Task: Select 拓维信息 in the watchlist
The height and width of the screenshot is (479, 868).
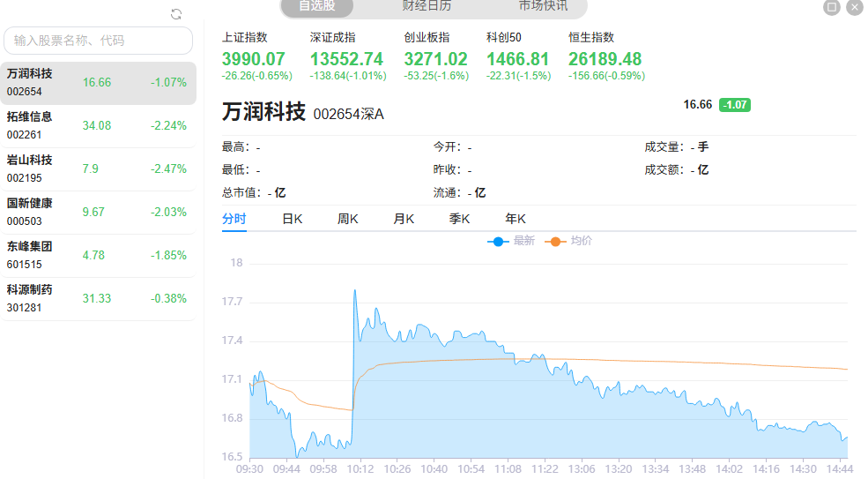Action: [x=97, y=125]
